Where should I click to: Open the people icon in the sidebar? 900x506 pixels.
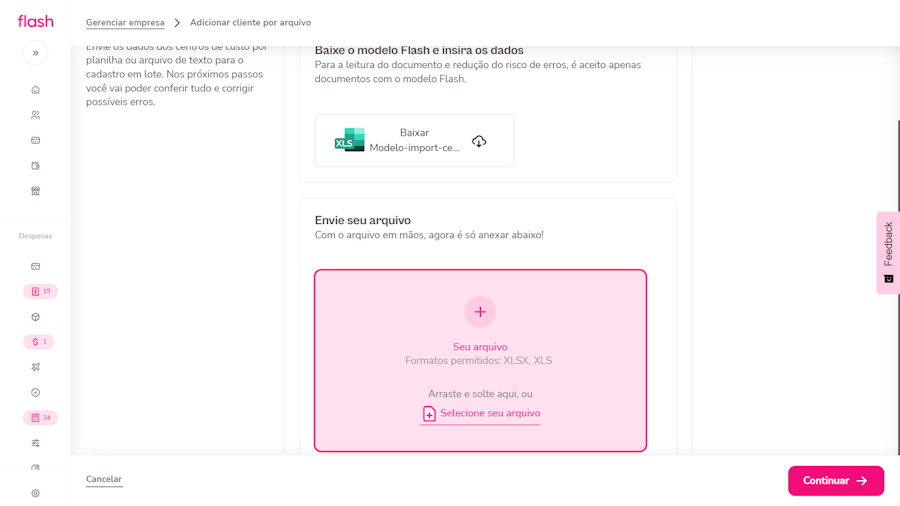[35, 115]
